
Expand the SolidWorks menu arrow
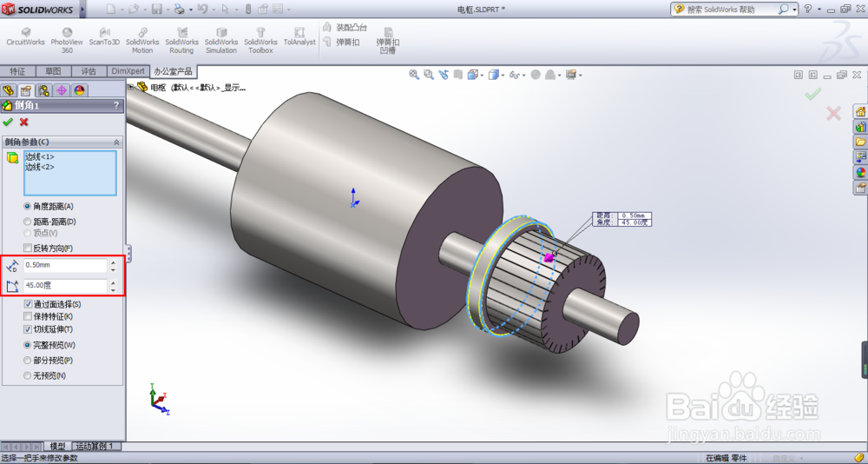(x=83, y=10)
